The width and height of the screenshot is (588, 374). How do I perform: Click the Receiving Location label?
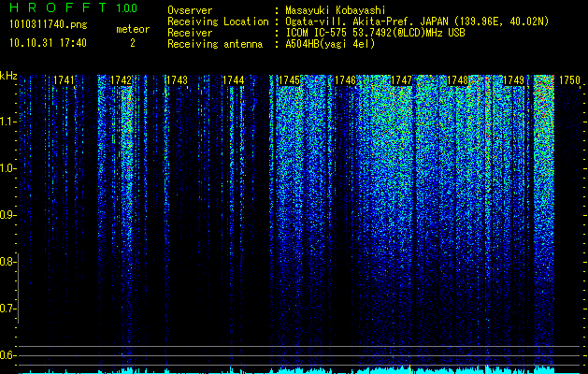218,22
